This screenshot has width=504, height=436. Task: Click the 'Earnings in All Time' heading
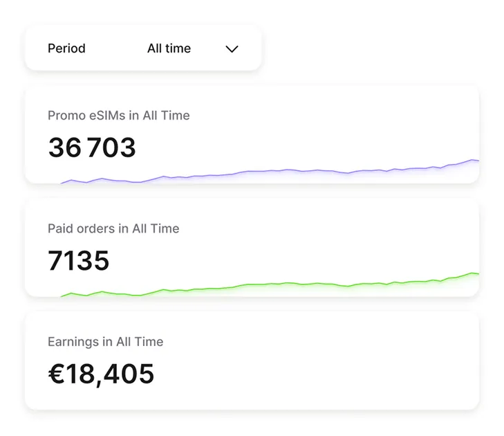tap(105, 342)
